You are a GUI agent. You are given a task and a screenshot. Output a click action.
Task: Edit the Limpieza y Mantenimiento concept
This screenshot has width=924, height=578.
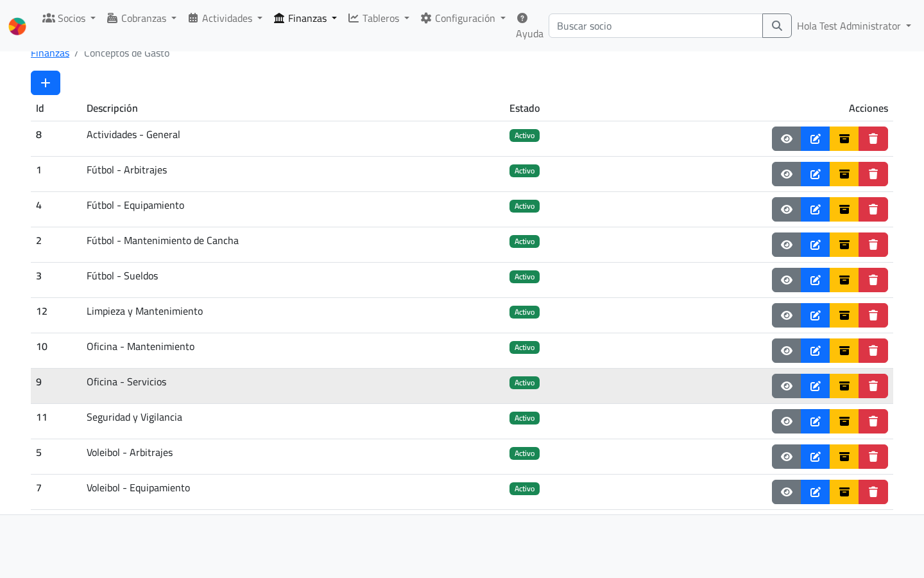pyautogui.click(x=815, y=315)
